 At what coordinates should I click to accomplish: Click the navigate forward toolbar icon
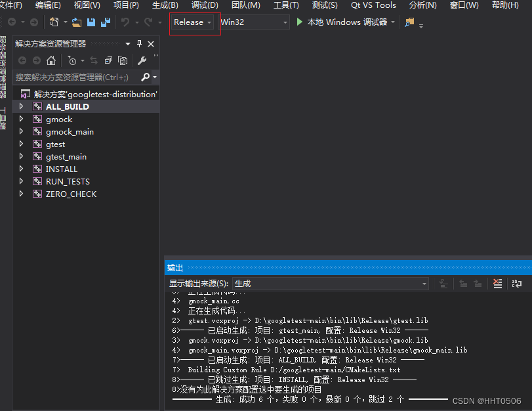tap(34, 22)
